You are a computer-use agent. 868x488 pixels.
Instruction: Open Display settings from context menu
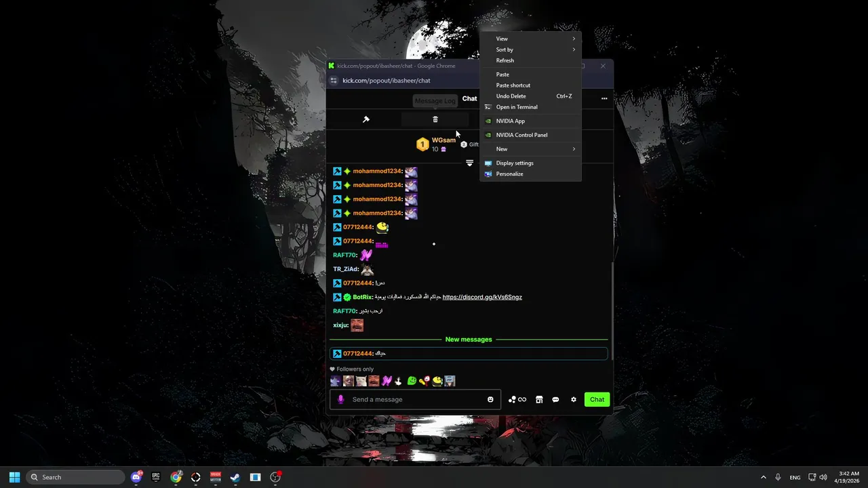(530, 163)
